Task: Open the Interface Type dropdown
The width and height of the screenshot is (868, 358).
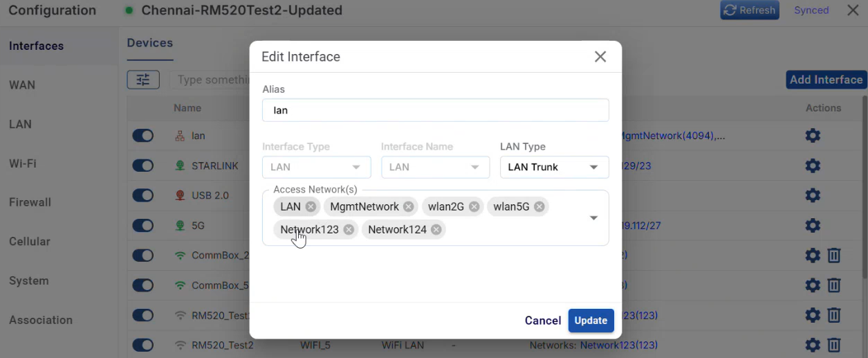Action: click(x=316, y=167)
